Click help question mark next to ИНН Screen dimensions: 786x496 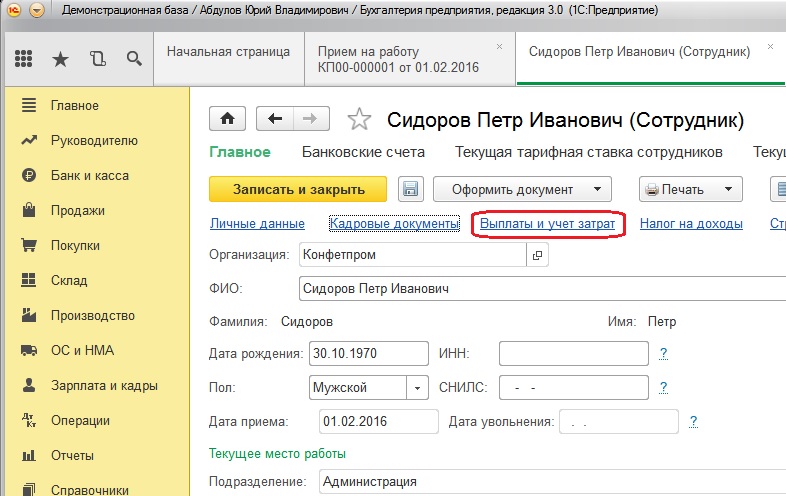point(663,353)
